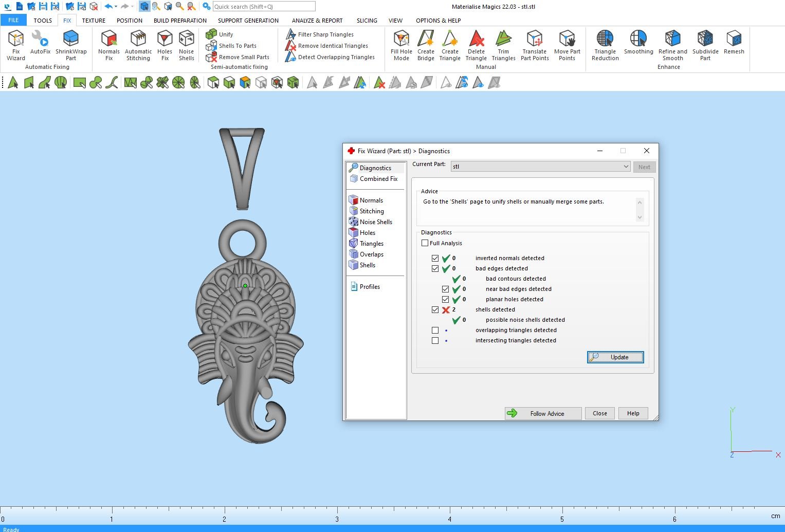785x532 pixels.
Task: Activate Fill Hole Mode
Action: point(401,45)
